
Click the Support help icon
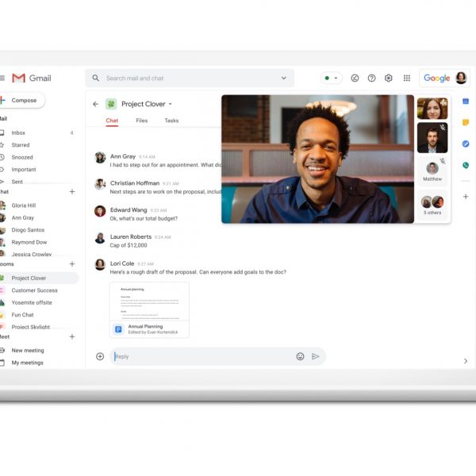tap(371, 79)
